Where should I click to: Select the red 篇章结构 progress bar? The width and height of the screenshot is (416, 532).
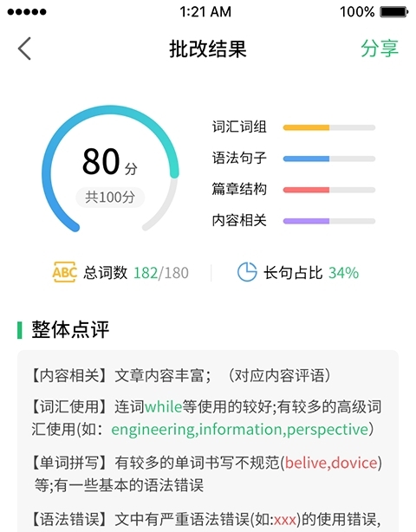click(329, 190)
